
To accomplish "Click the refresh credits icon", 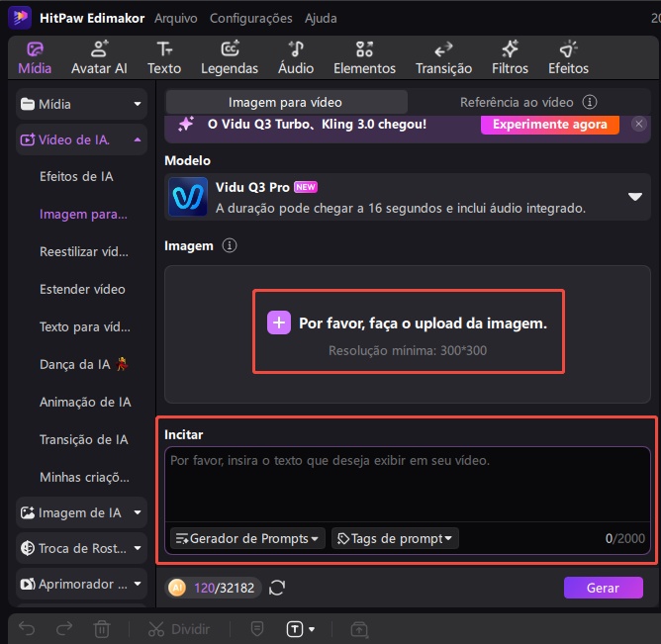I will point(277,588).
